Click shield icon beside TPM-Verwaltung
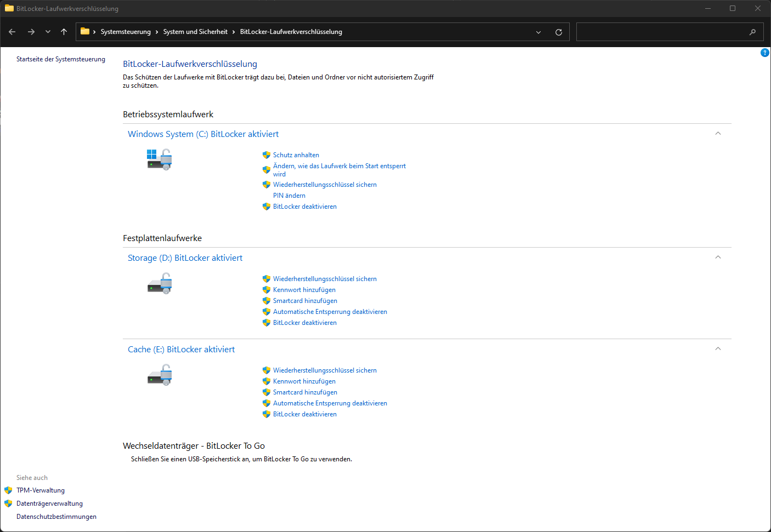 point(8,490)
